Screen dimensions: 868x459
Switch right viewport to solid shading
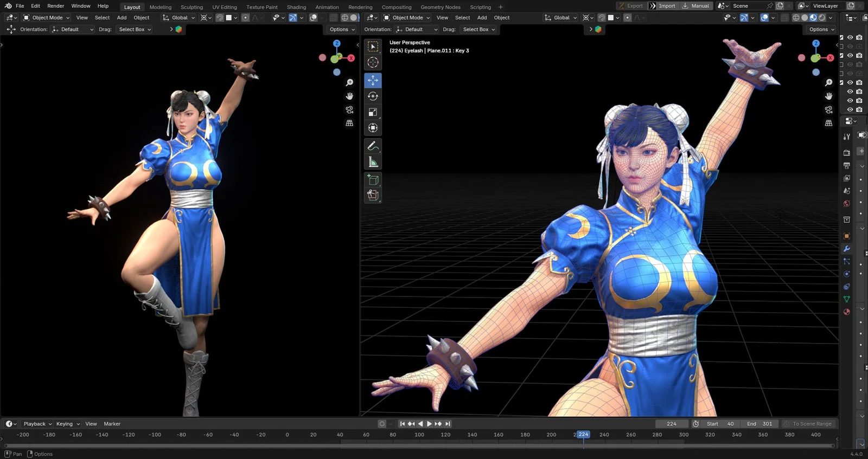(805, 17)
